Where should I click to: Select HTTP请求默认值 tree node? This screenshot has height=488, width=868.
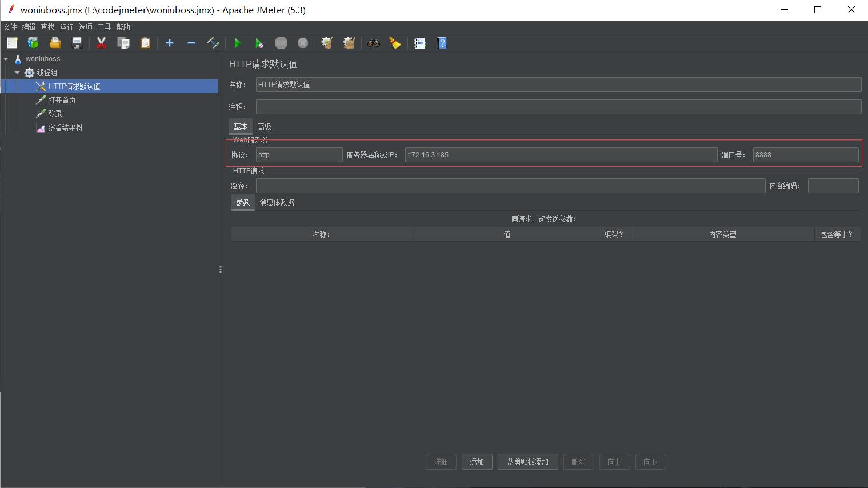click(x=74, y=86)
